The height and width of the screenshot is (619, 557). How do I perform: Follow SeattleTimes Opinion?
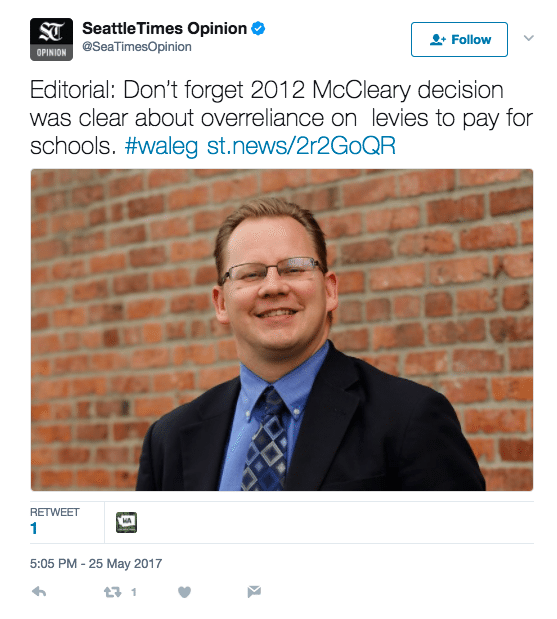tap(459, 39)
